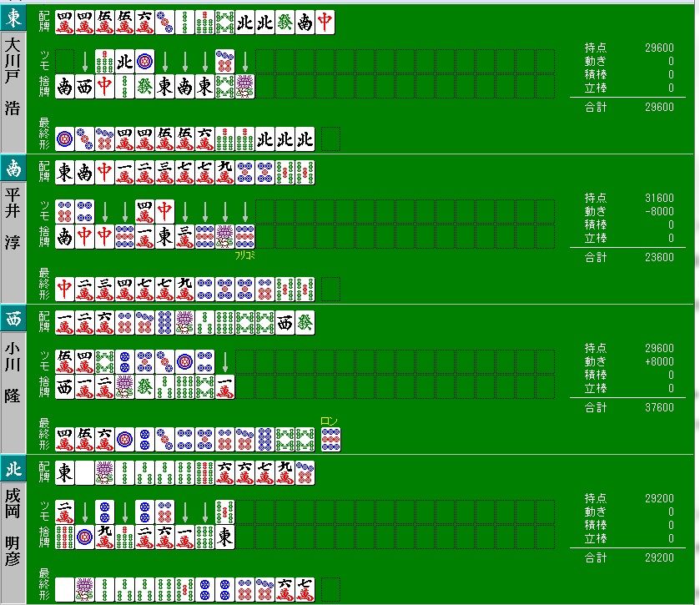
Task: Select 九萬 tile in South player's 配牌 row
Action: [225, 173]
